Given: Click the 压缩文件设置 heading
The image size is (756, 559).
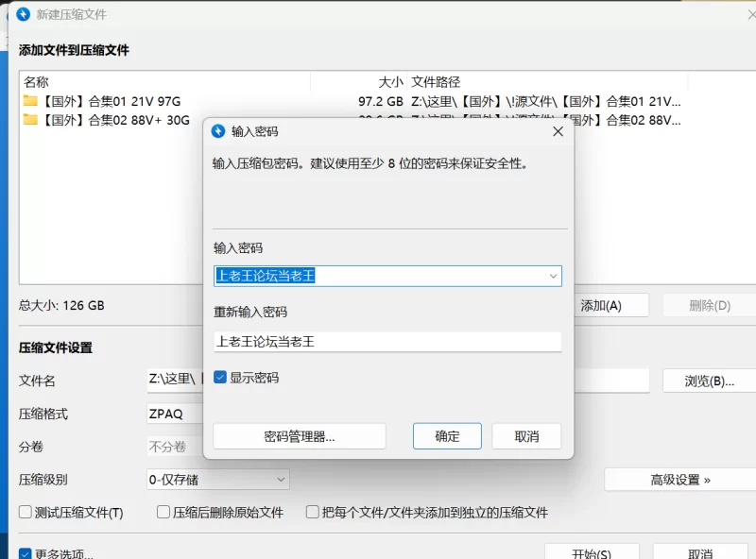Looking at the screenshot, I should click(56, 347).
